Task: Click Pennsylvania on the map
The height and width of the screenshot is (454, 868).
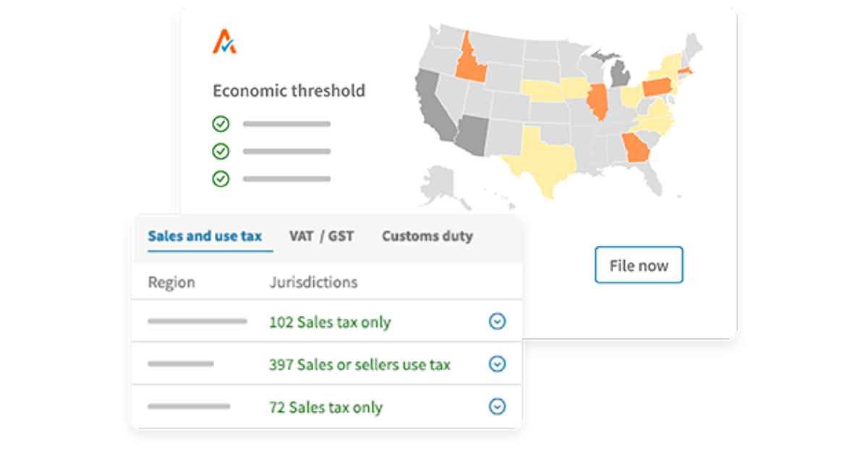Action: tap(658, 85)
